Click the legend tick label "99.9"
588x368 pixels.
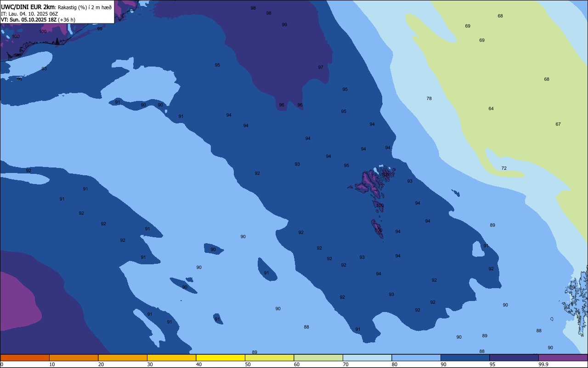pos(543,364)
